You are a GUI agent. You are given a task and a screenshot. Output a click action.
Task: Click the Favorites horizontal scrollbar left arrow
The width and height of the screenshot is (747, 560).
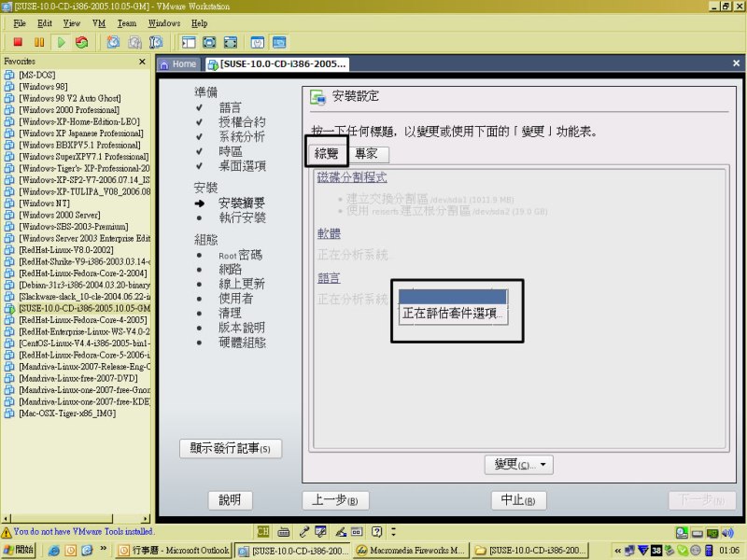coord(7,518)
